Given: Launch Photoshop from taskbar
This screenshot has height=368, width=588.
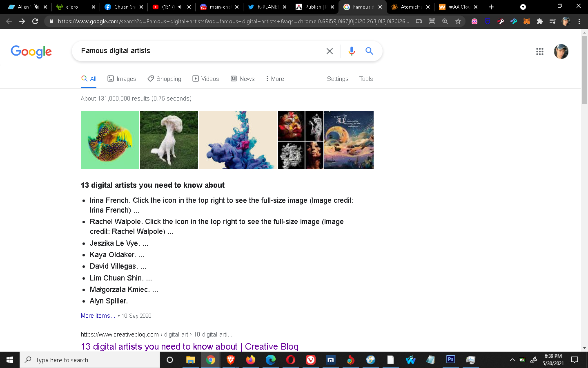Looking at the screenshot, I should (450, 359).
